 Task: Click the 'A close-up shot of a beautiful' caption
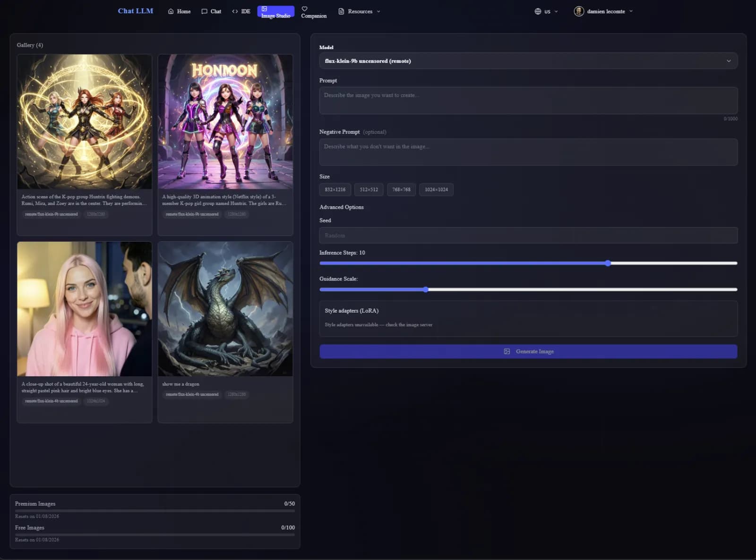click(x=83, y=387)
